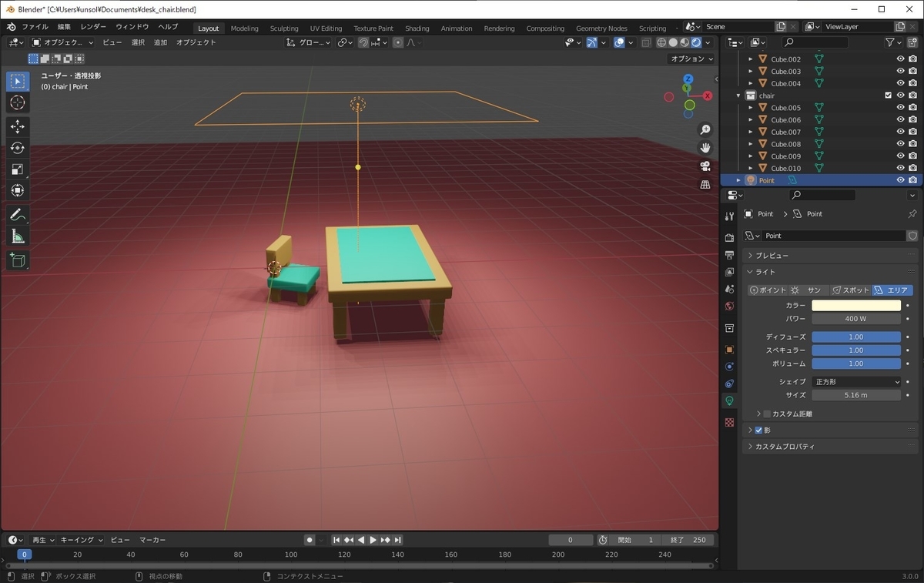Image resolution: width=924 pixels, height=583 pixels.
Task: Open the ビュー menu in viewport header
Action: tap(112, 42)
